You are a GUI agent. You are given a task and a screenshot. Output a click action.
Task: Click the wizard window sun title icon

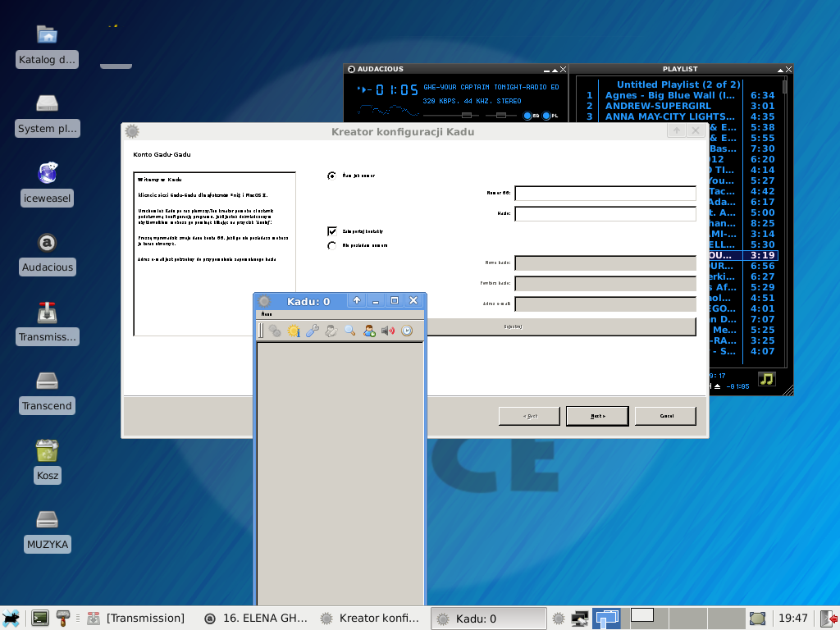132,131
